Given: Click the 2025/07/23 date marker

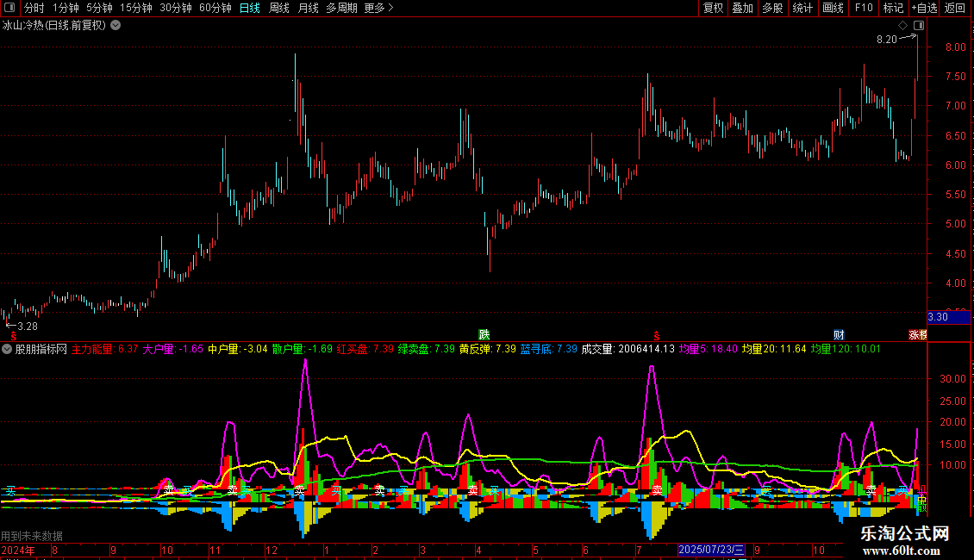Looking at the screenshot, I should coord(711,550).
